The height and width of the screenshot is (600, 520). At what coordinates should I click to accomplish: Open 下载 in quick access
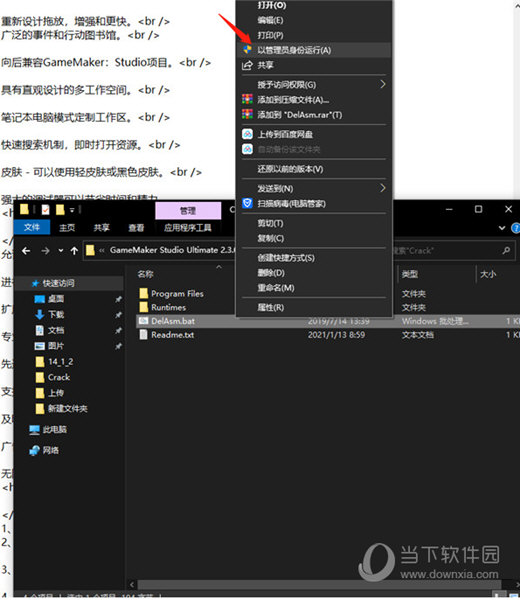[x=56, y=315]
